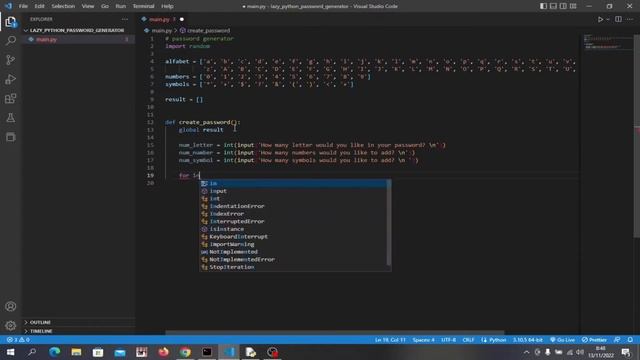Open Explorer More Actions ellipsis
The height and width of the screenshot is (360, 640).
pos(124,19)
